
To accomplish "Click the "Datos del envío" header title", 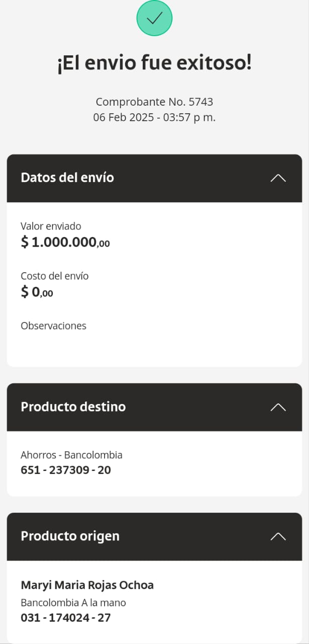I will (x=67, y=178).
